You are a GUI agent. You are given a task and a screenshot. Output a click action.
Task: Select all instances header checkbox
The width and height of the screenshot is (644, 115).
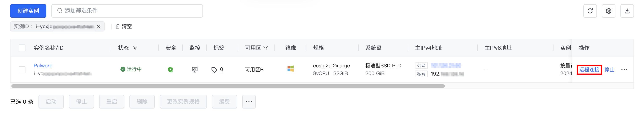pyautogui.click(x=22, y=48)
